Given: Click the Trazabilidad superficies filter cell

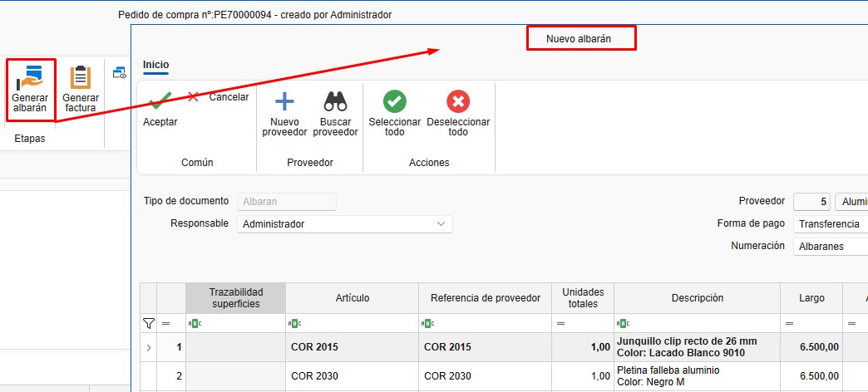Looking at the screenshot, I should (236, 323).
